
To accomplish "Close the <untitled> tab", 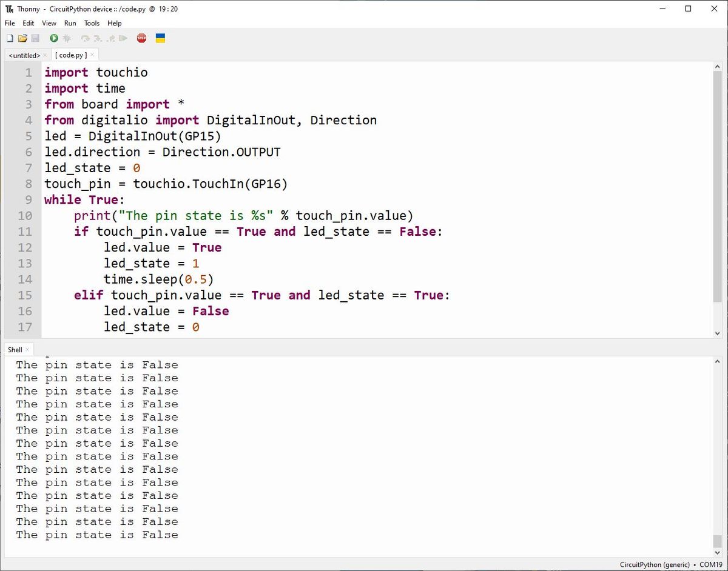I will coord(45,55).
